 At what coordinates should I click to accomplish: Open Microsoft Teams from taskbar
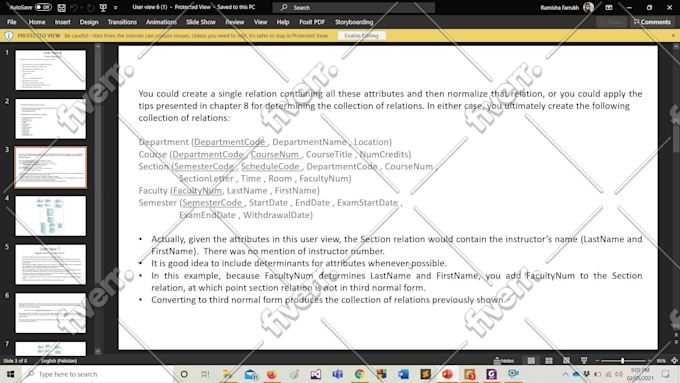pos(337,374)
